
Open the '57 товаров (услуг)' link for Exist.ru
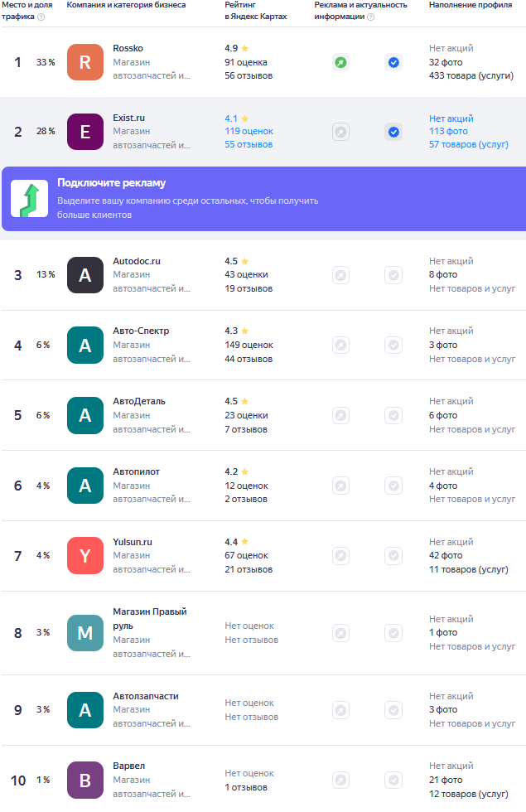tap(468, 144)
